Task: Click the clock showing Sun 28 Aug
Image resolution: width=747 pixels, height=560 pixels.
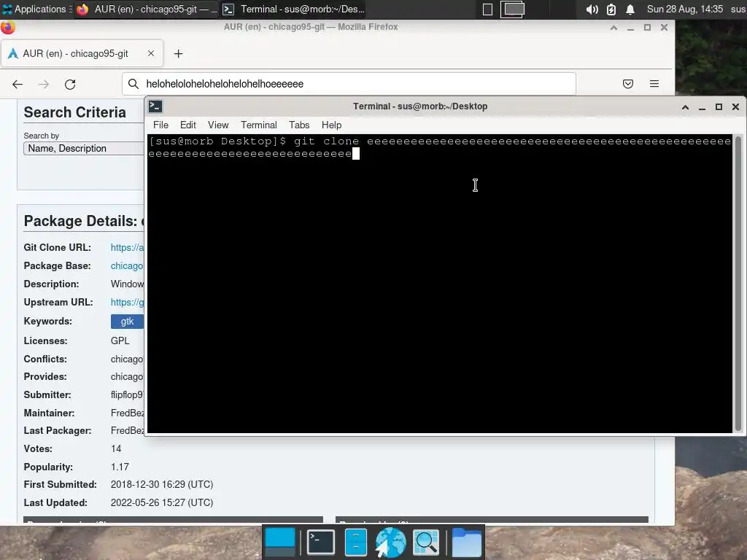Action: (x=684, y=9)
